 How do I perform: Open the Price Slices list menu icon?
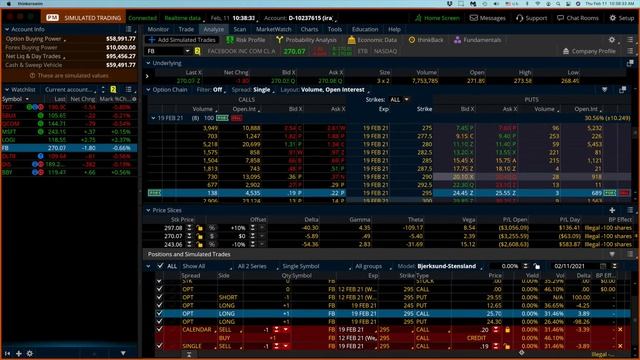point(630,210)
